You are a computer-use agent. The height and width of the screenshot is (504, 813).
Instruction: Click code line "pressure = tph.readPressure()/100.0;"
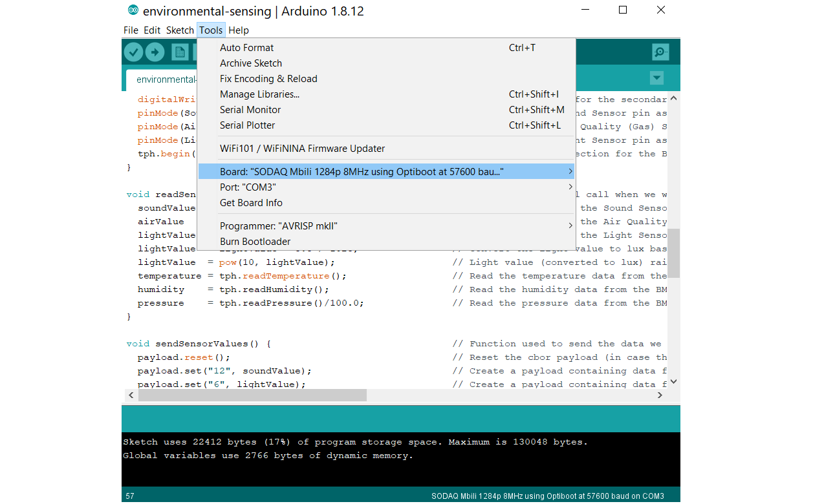(x=251, y=303)
